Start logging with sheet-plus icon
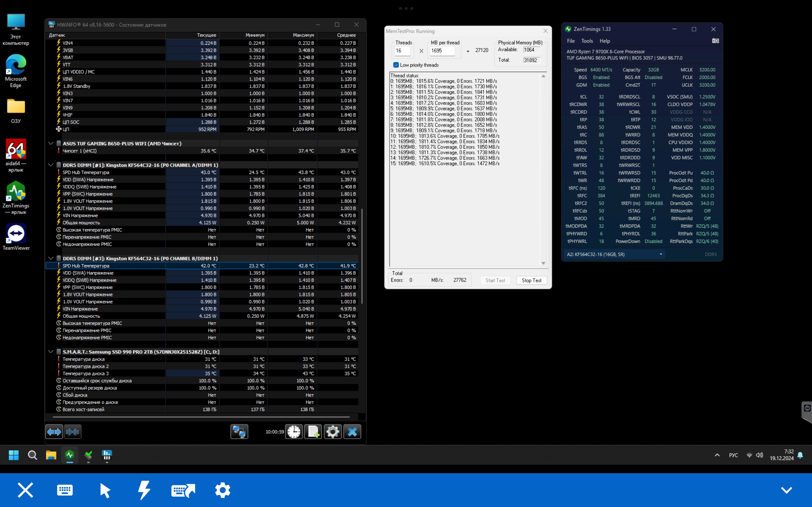This screenshot has height=507, width=812. point(313,432)
